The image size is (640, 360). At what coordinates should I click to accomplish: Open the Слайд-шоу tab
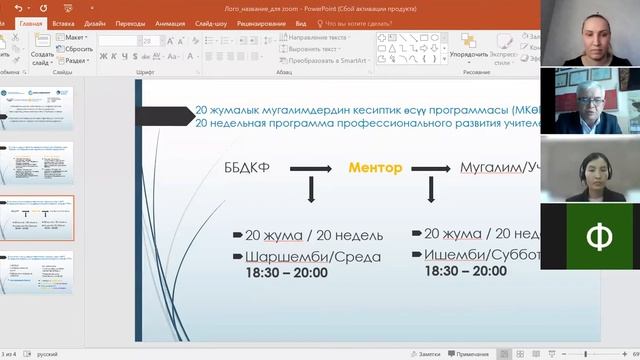(x=211, y=24)
